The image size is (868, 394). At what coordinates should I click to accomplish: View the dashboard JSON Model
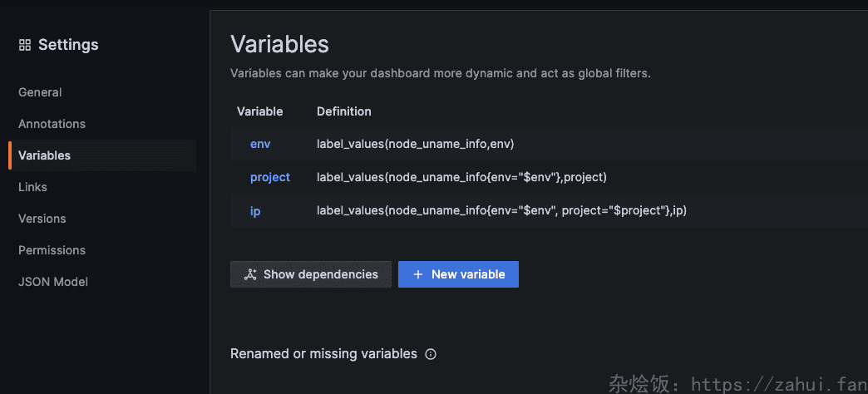click(53, 282)
